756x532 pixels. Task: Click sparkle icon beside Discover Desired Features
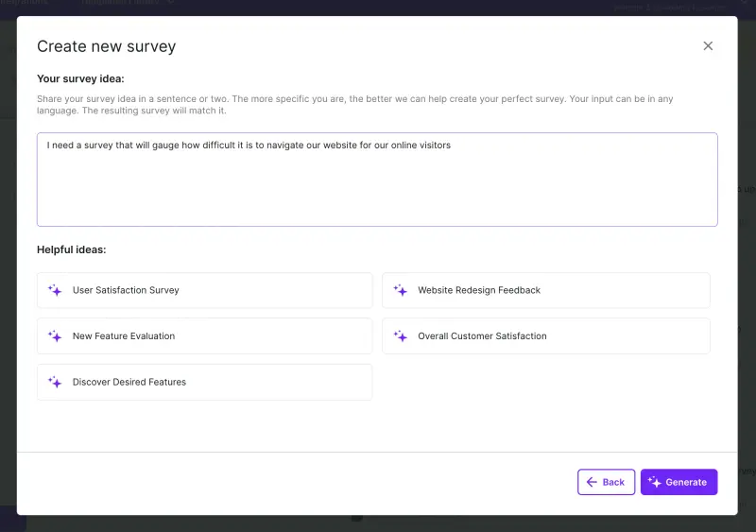point(55,382)
